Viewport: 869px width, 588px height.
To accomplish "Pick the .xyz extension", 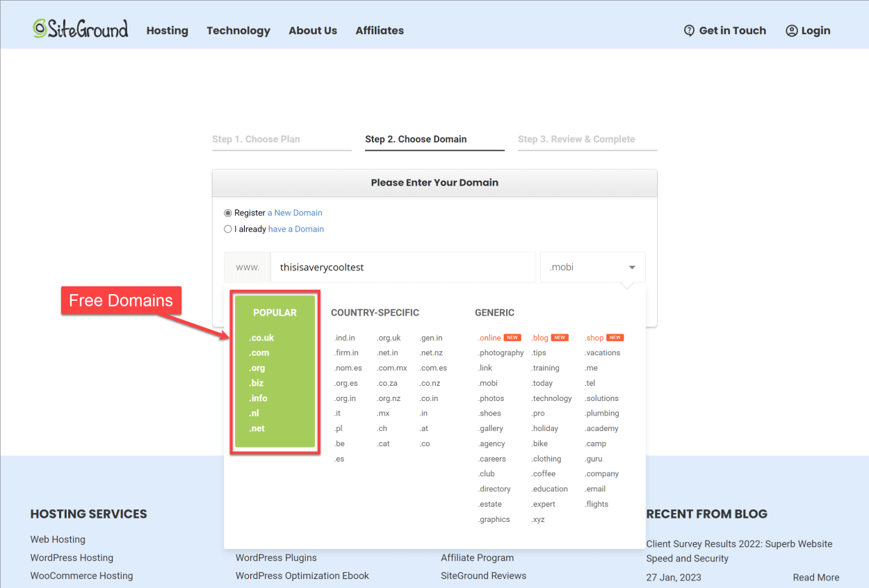I will pyautogui.click(x=538, y=519).
